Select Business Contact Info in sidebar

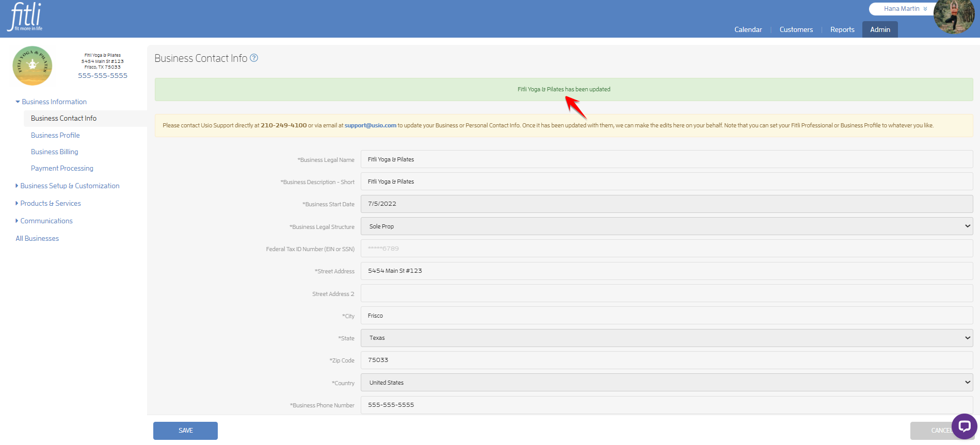[63, 118]
